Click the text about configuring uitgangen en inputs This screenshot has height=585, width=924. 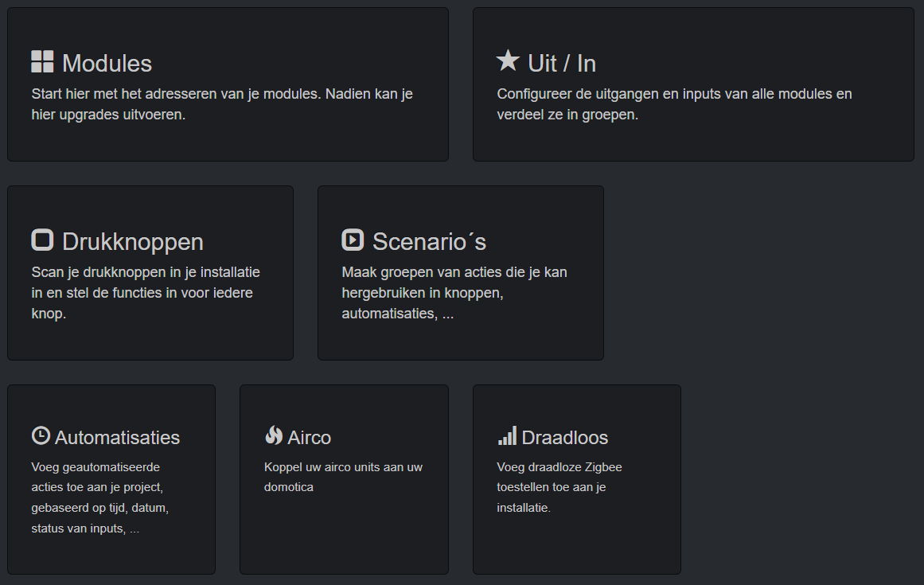(x=674, y=104)
